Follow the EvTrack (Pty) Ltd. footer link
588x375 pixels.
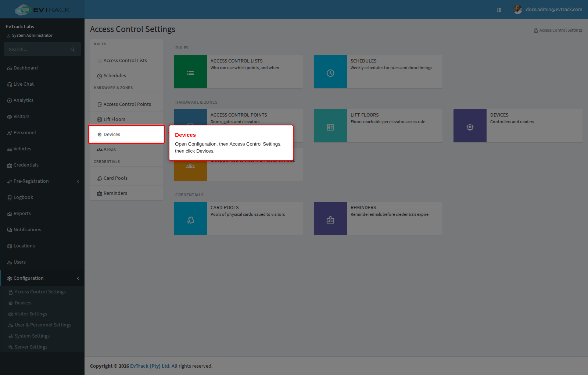coord(150,366)
